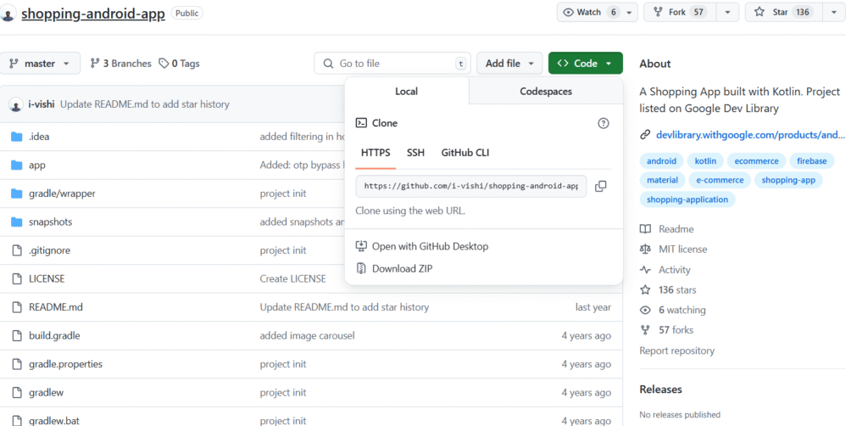Open the e-commerce topic tag
This screenshot has width=868, height=426.
720,180
